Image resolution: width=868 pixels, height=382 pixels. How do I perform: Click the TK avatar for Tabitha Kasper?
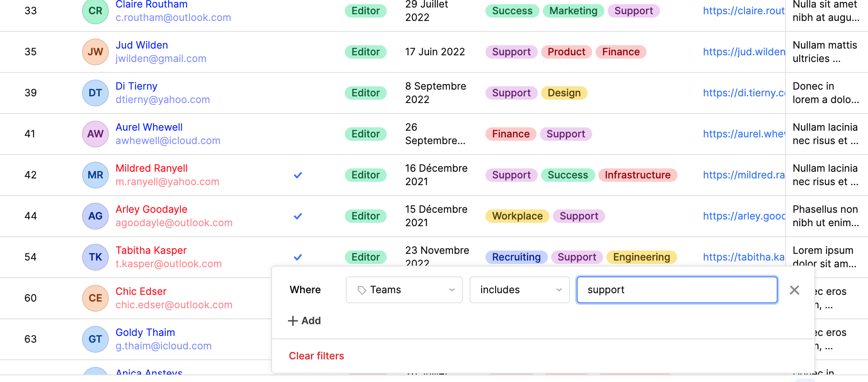coord(95,257)
